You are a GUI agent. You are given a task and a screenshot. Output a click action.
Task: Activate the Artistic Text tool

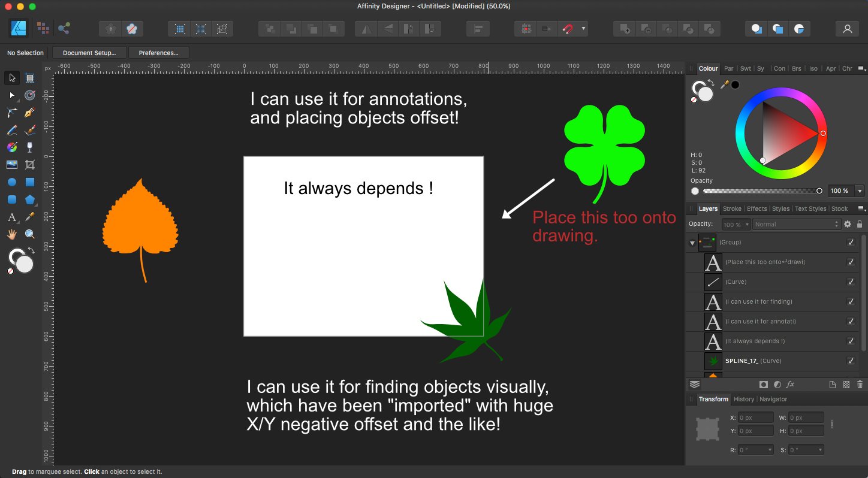coord(12,217)
